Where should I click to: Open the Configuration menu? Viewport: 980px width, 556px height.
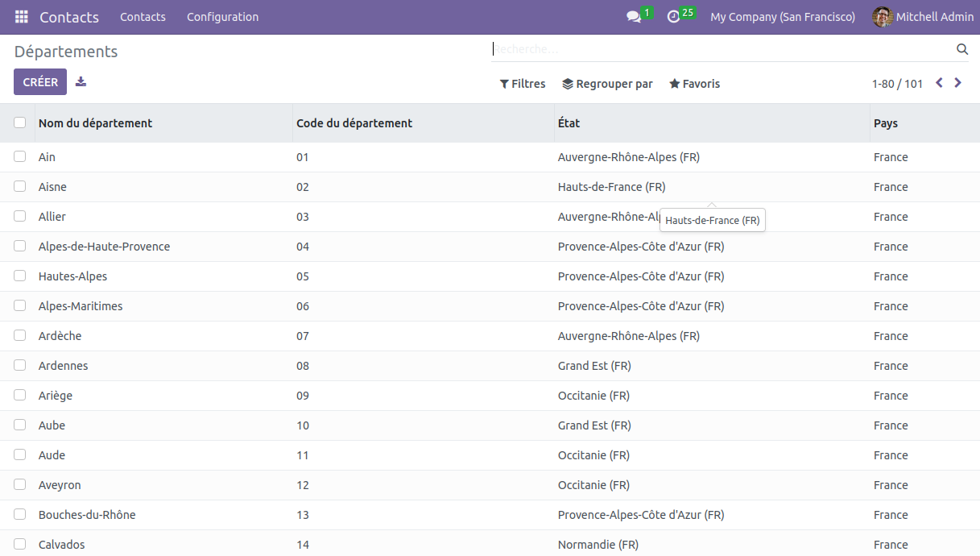pyautogui.click(x=222, y=17)
